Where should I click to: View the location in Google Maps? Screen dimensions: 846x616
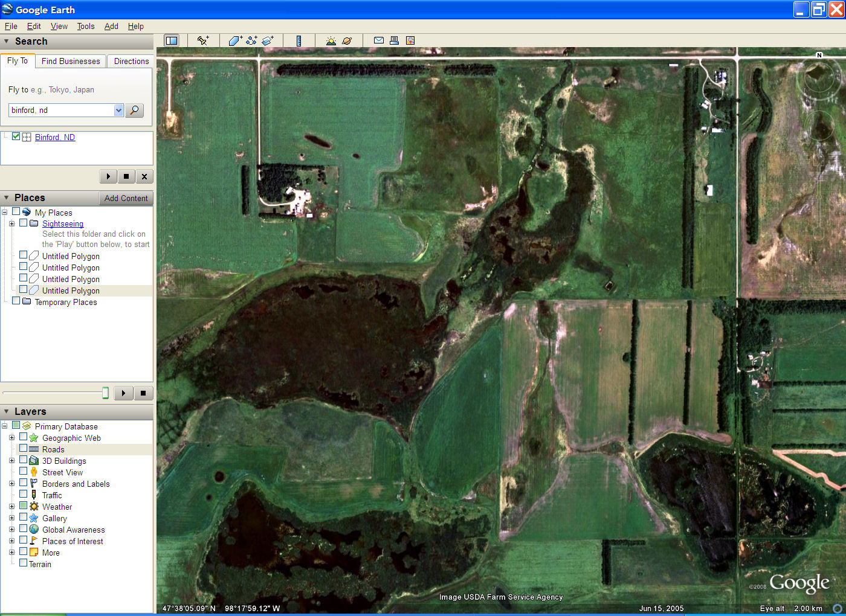click(x=410, y=40)
